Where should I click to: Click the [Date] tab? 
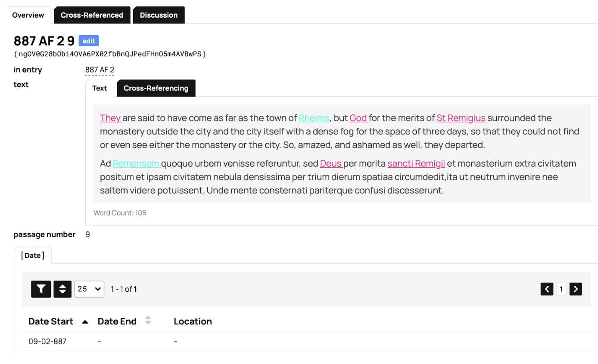coord(33,256)
